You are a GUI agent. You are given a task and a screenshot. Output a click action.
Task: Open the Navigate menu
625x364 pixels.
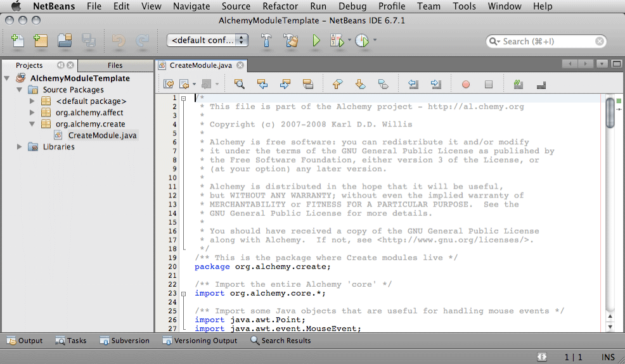click(191, 6)
